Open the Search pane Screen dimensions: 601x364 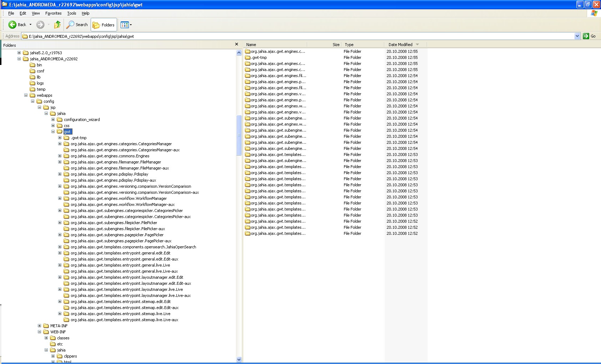tap(77, 25)
